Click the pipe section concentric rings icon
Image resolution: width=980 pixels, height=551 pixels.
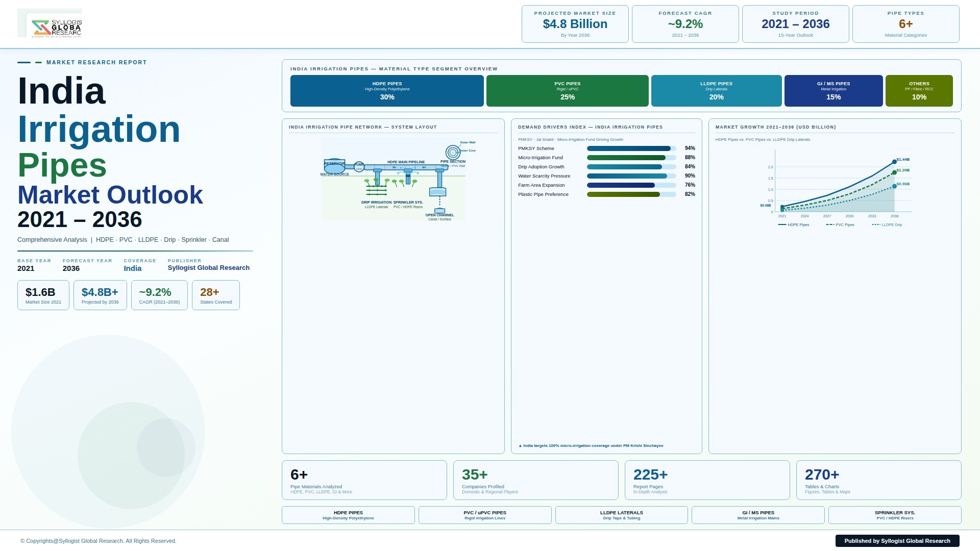pos(453,152)
